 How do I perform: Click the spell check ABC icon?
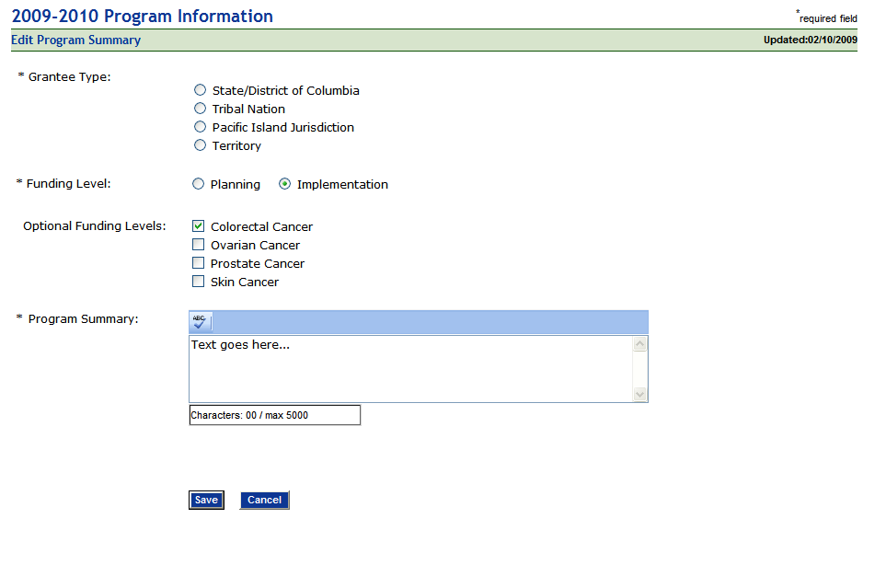201,321
